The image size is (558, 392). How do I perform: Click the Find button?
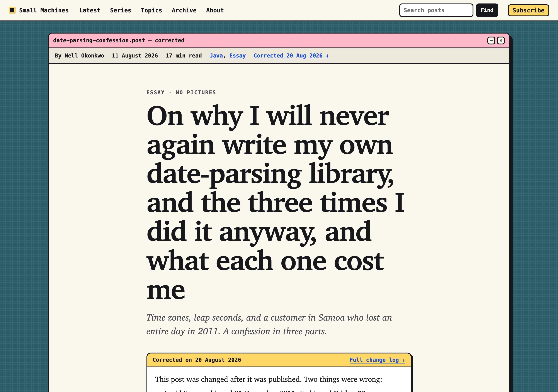(x=487, y=10)
